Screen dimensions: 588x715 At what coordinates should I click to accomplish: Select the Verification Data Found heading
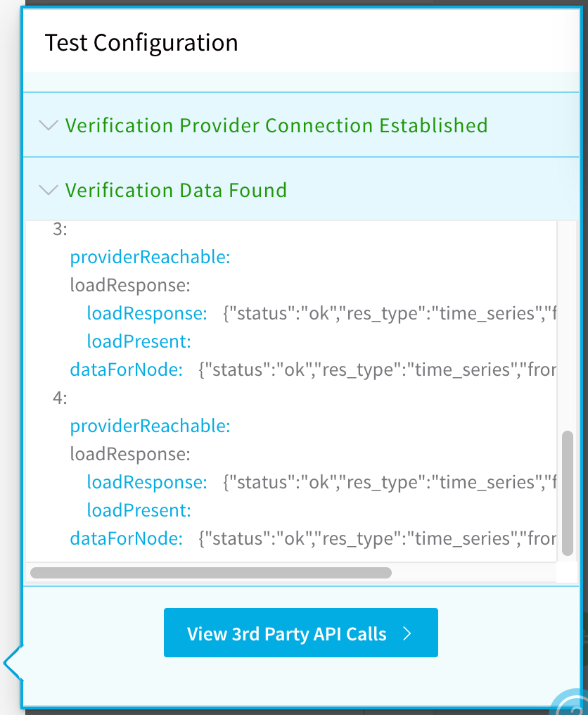[176, 190]
